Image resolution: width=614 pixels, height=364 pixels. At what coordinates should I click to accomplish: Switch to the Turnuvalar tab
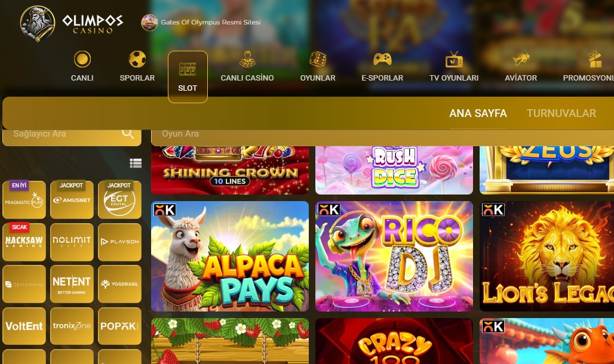(x=561, y=113)
